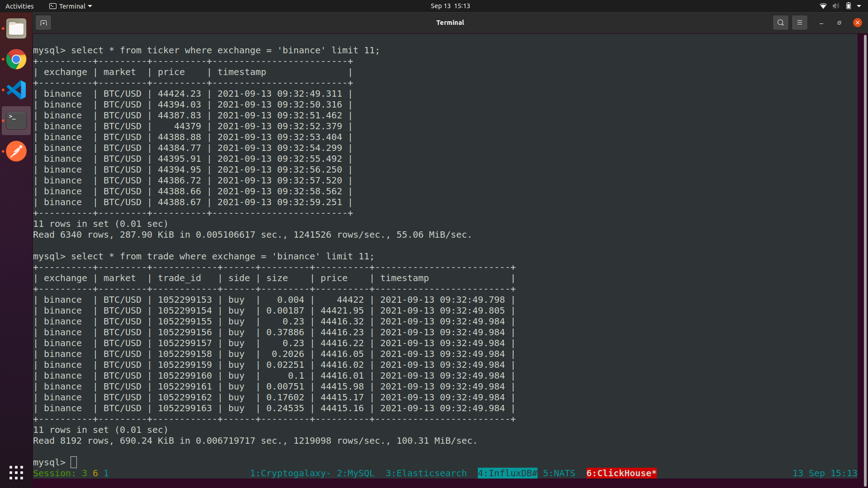Switch to the 3:Elasticsearch tmux window
Image resolution: width=868 pixels, height=488 pixels.
tap(426, 473)
